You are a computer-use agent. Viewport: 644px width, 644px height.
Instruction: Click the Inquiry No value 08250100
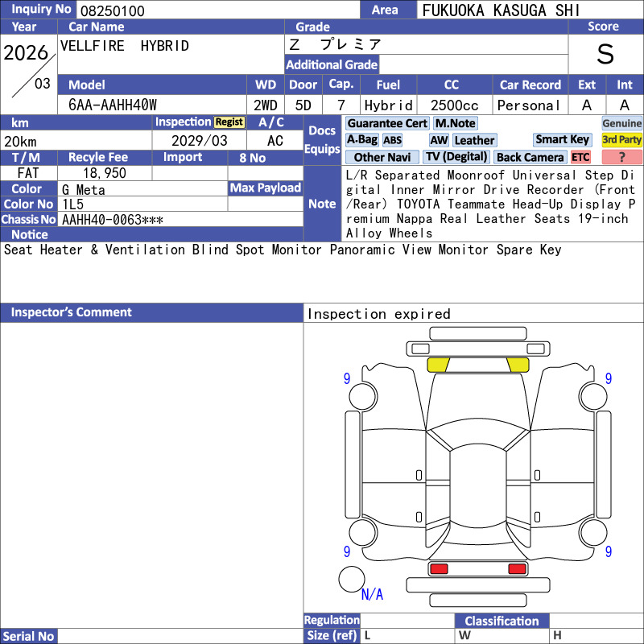click(x=113, y=11)
